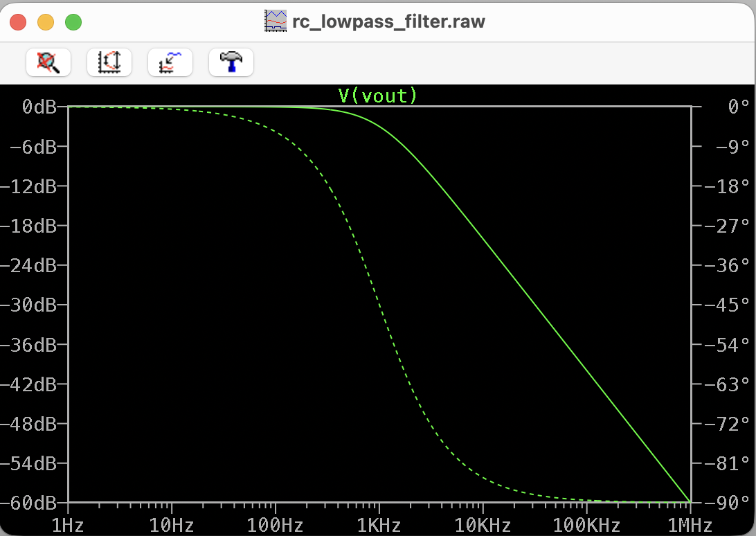Image resolution: width=756 pixels, height=536 pixels.
Task: Click the -81° phase axis label
Action: tap(727, 463)
